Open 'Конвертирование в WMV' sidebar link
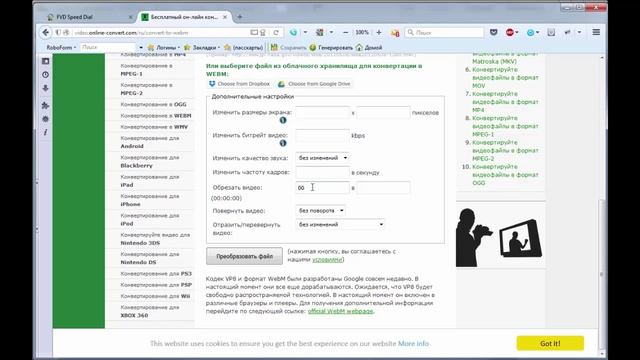Screen dimensions: 640x360 154,127
